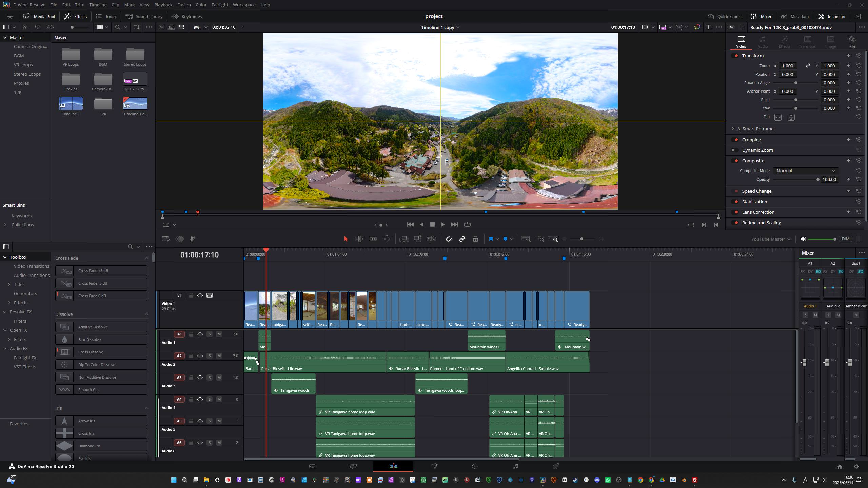Click the Play forward button
The width and height of the screenshot is (868, 488).
(443, 225)
